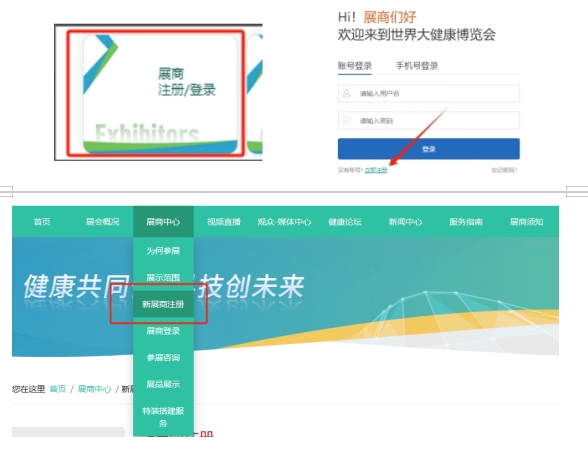Go to 首页 in the navigation bar

42,222
